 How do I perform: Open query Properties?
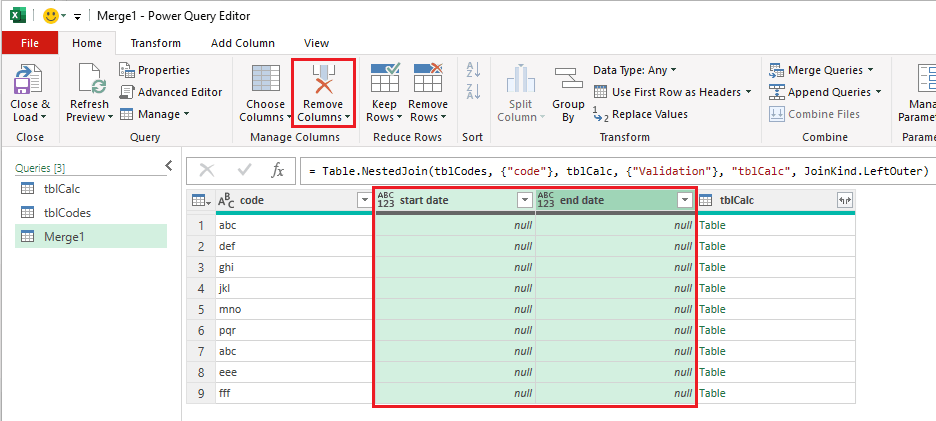(154, 70)
